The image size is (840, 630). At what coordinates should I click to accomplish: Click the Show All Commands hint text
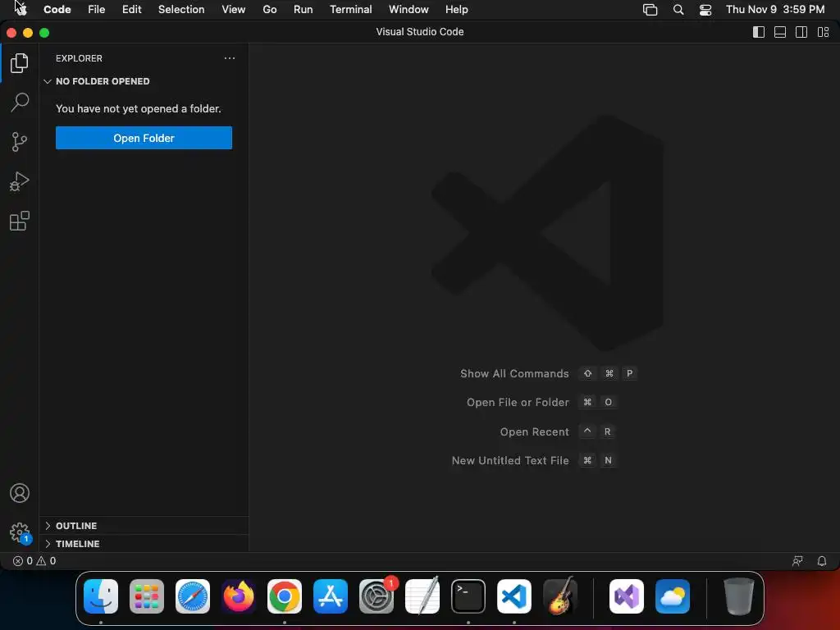(514, 374)
